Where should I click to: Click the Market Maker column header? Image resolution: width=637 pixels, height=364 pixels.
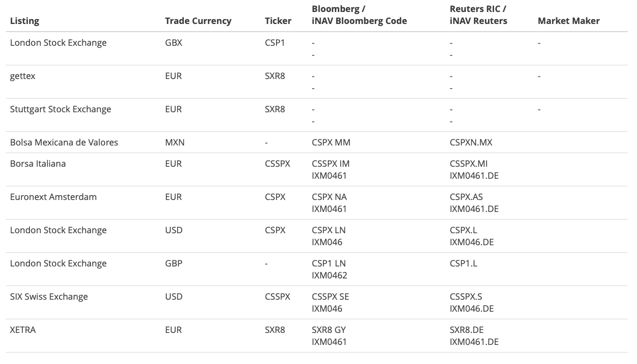tap(568, 21)
